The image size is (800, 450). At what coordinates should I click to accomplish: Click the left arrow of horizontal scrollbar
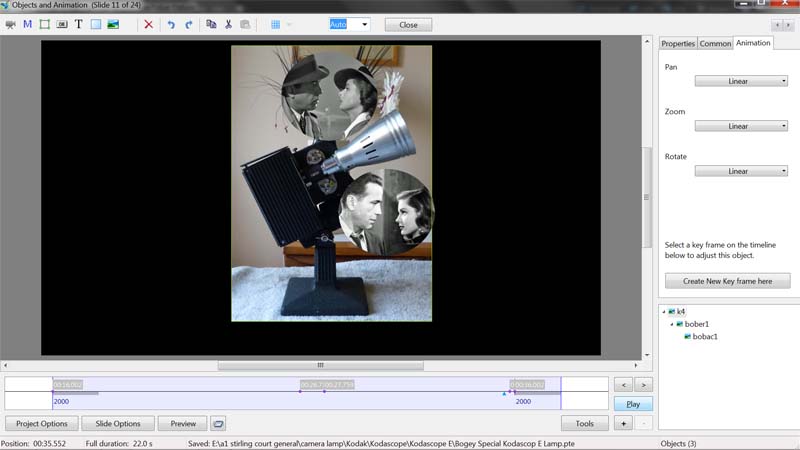[x=6, y=365]
